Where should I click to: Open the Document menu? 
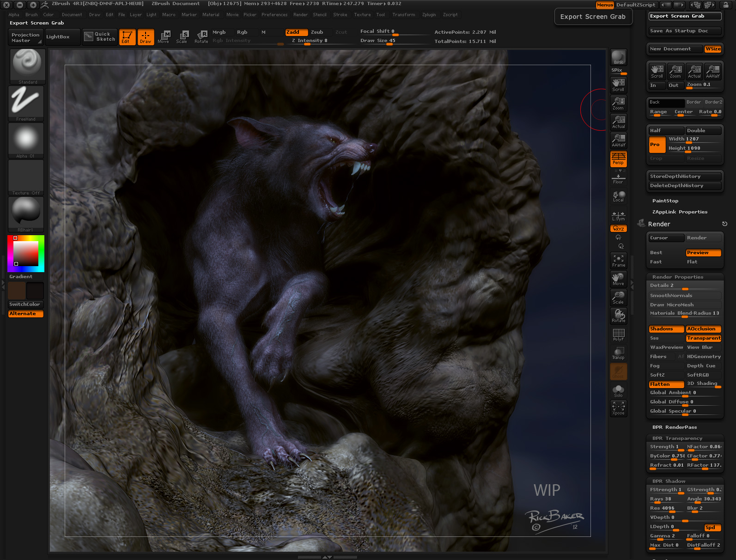click(x=72, y=15)
